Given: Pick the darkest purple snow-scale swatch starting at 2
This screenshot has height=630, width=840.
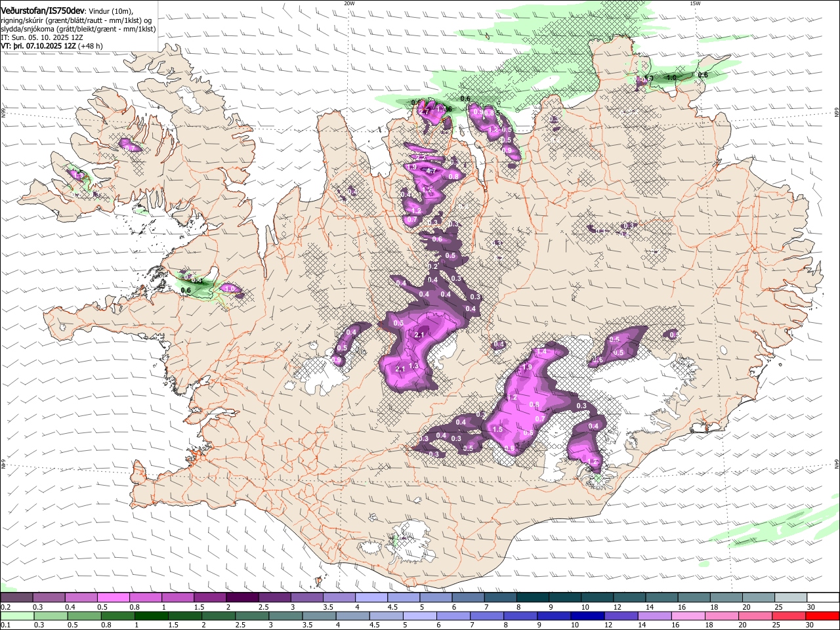Looking at the screenshot, I should click(241, 598).
